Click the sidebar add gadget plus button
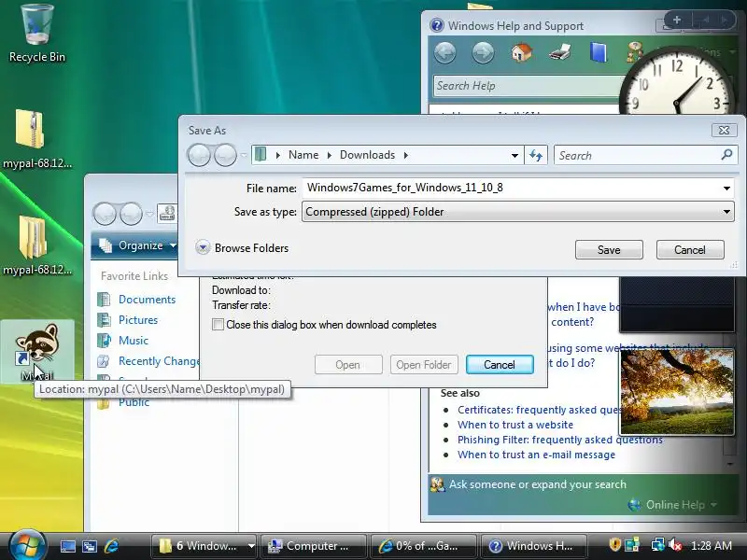 (x=677, y=20)
